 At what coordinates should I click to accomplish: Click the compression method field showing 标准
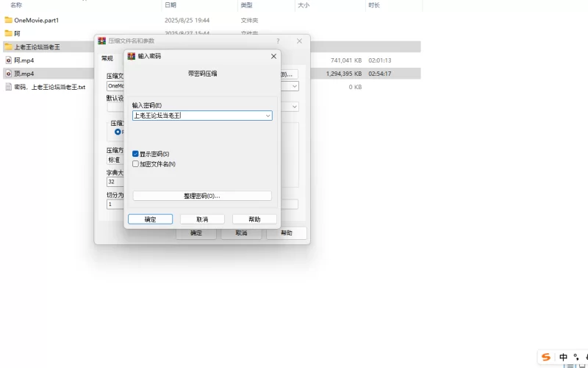pos(115,160)
